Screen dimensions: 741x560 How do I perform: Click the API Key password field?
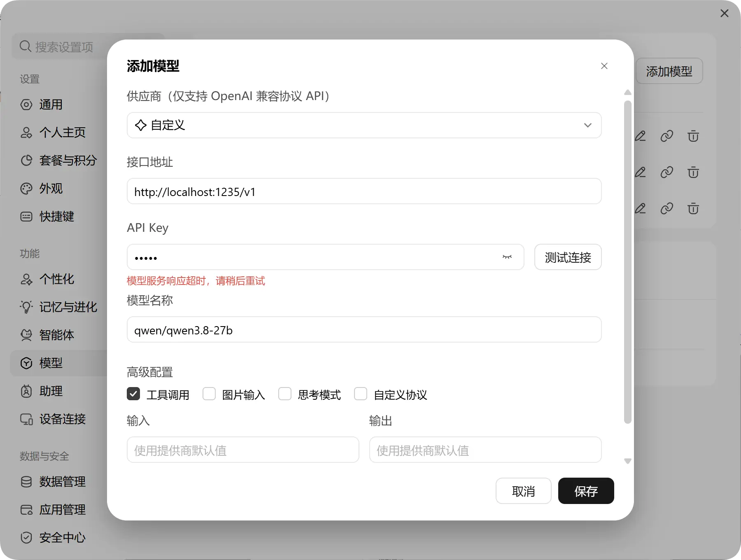coord(325,257)
